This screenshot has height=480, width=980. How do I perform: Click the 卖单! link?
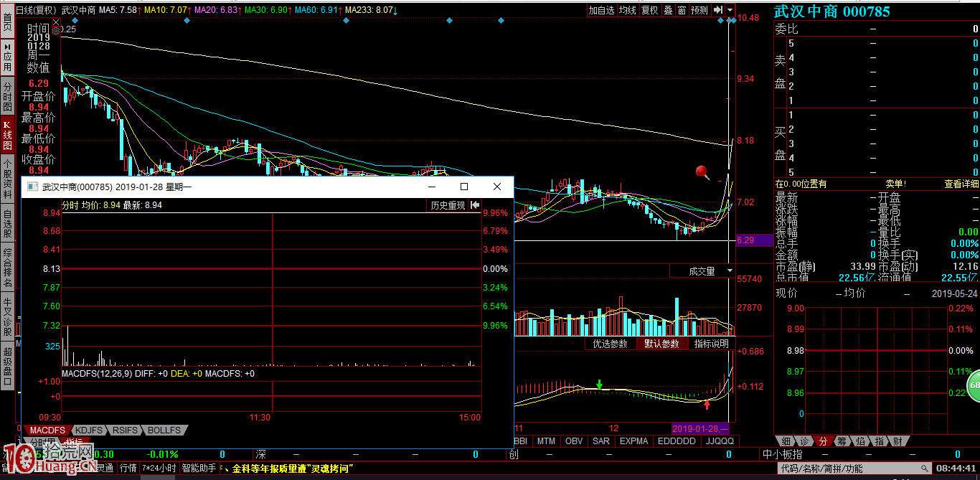tap(895, 184)
